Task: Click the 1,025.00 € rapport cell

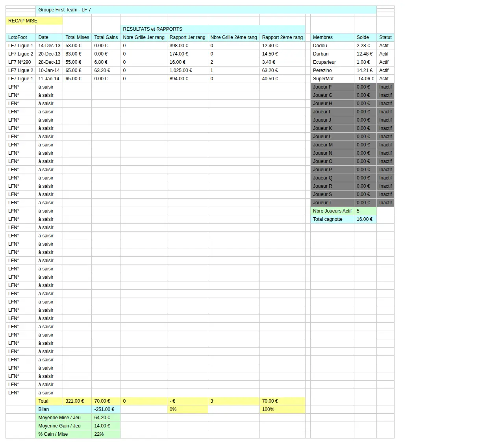Action: point(187,70)
